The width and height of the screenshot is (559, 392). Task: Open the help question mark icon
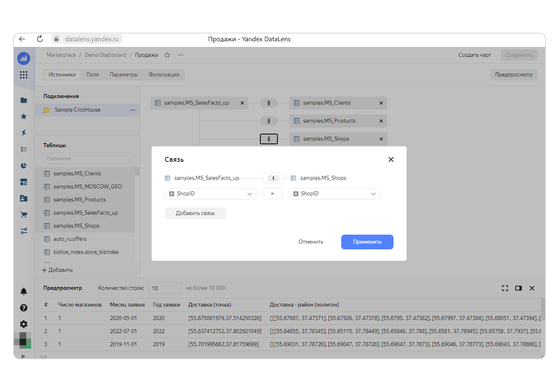pos(24,308)
